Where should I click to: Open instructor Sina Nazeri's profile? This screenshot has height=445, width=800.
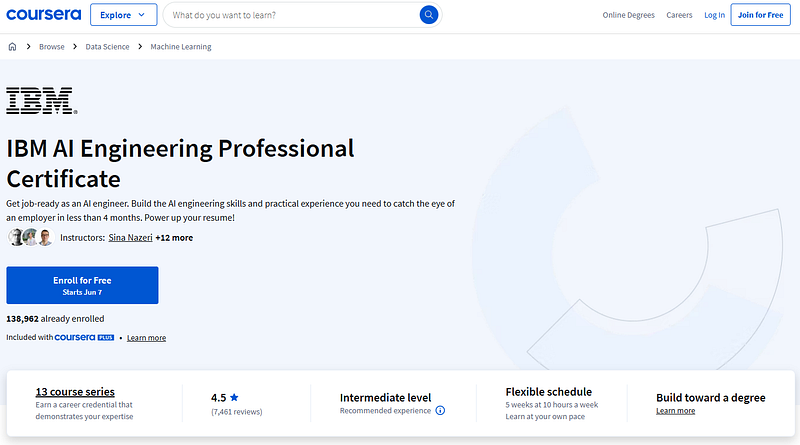coord(130,237)
